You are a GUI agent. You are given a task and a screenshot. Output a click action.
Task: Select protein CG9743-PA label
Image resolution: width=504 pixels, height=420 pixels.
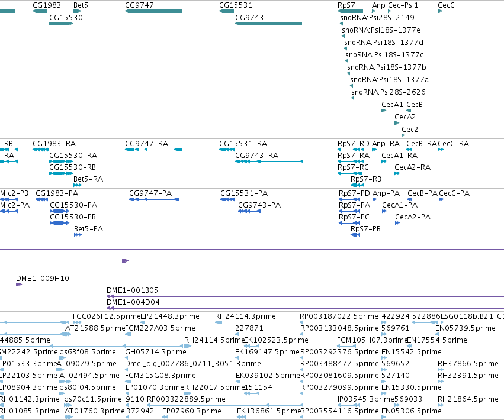point(259,205)
